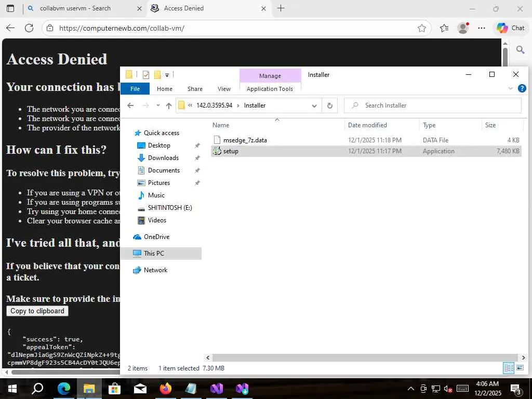Add page to favorites star

click(422, 28)
